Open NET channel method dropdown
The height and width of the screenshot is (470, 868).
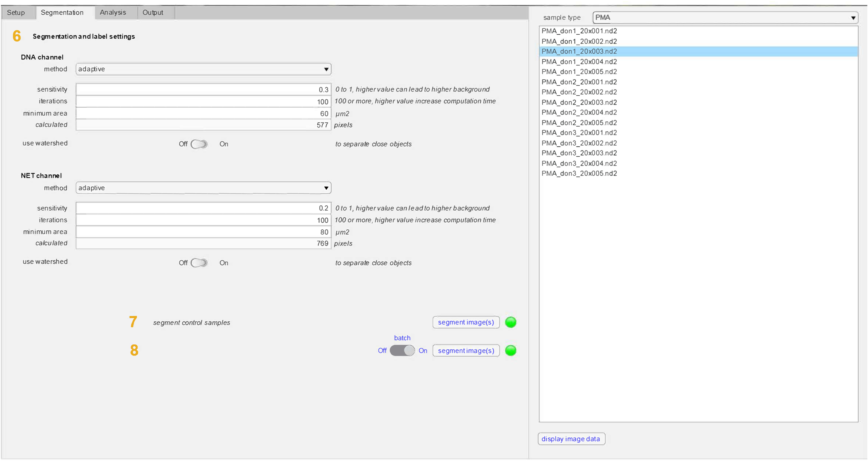click(203, 188)
